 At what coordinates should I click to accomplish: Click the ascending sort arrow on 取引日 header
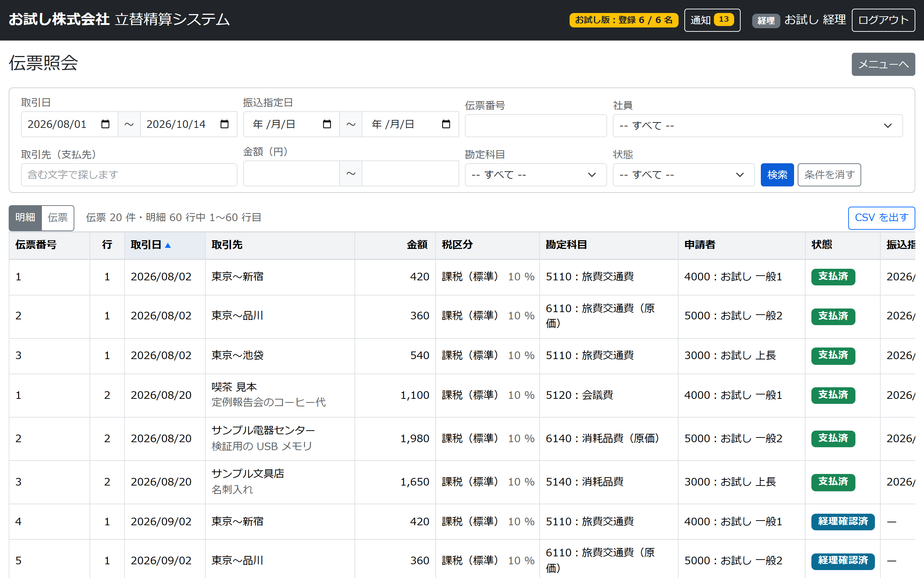pos(167,245)
